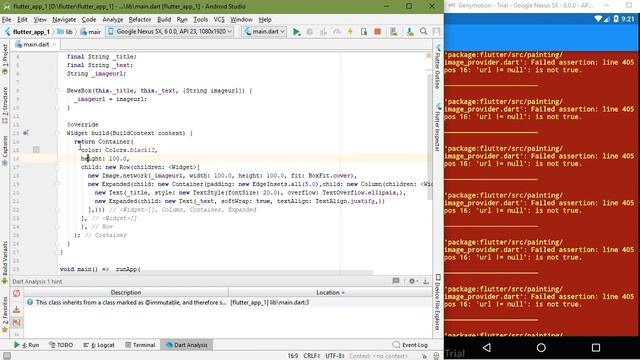
Task: Open SDK Manager download icon
Action: pyautogui.click(x=410, y=31)
